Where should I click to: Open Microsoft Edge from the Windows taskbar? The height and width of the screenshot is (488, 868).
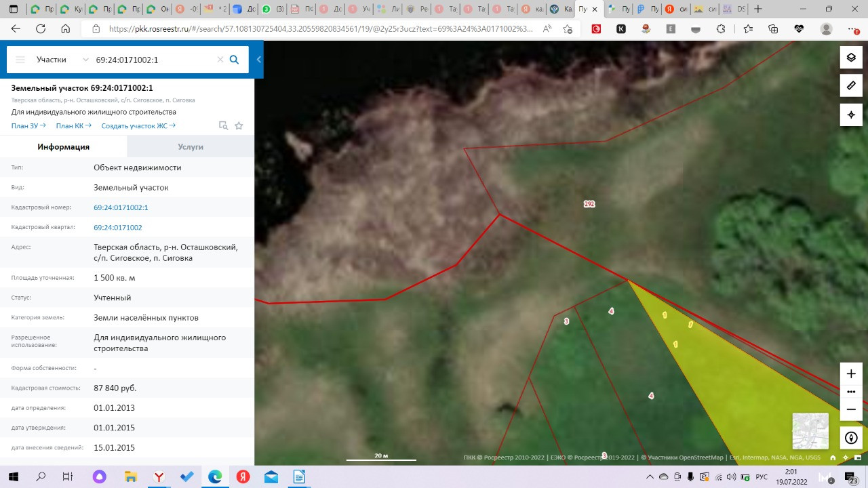pyautogui.click(x=215, y=477)
